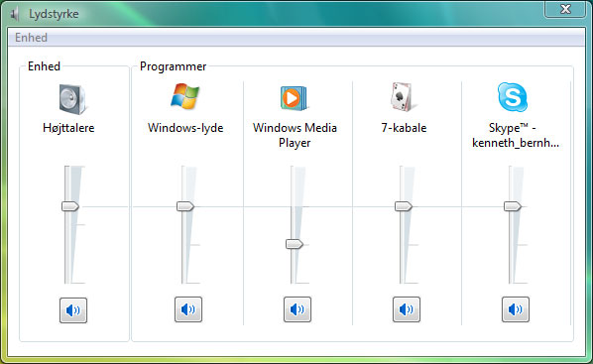The image size is (593, 364).
Task: Click the Højttalere volume slider handle
Action: tap(70, 206)
